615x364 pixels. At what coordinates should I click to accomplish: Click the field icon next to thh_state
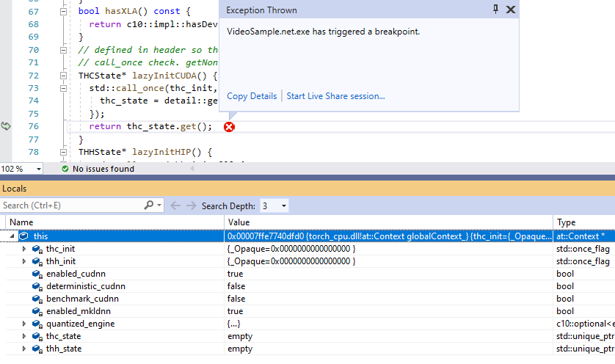pos(37,349)
